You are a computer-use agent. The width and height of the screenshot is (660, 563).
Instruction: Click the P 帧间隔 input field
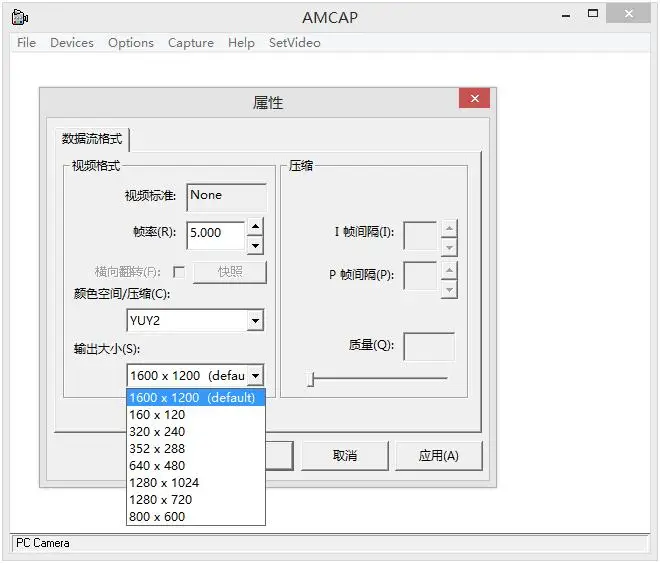tap(420, 276)
